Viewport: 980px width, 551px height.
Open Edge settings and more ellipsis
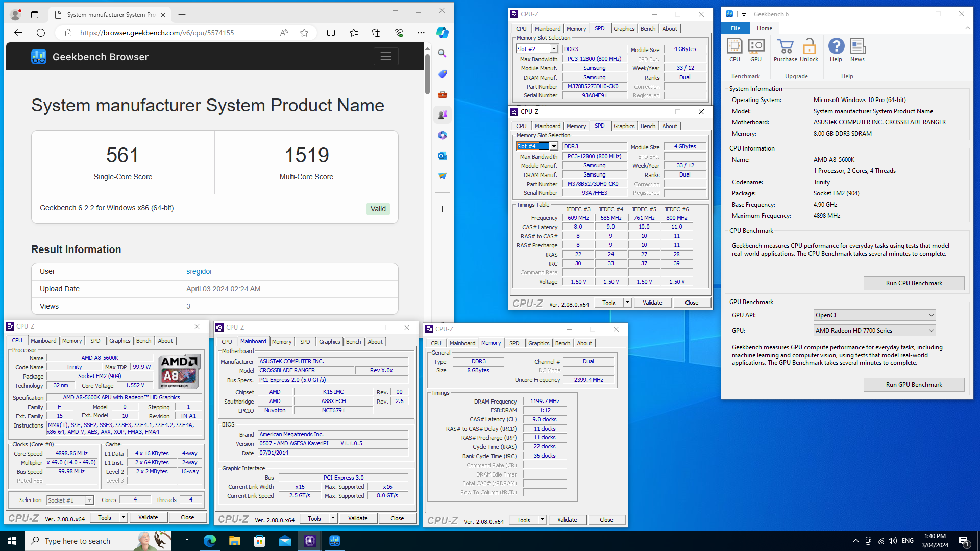[421, 33]
